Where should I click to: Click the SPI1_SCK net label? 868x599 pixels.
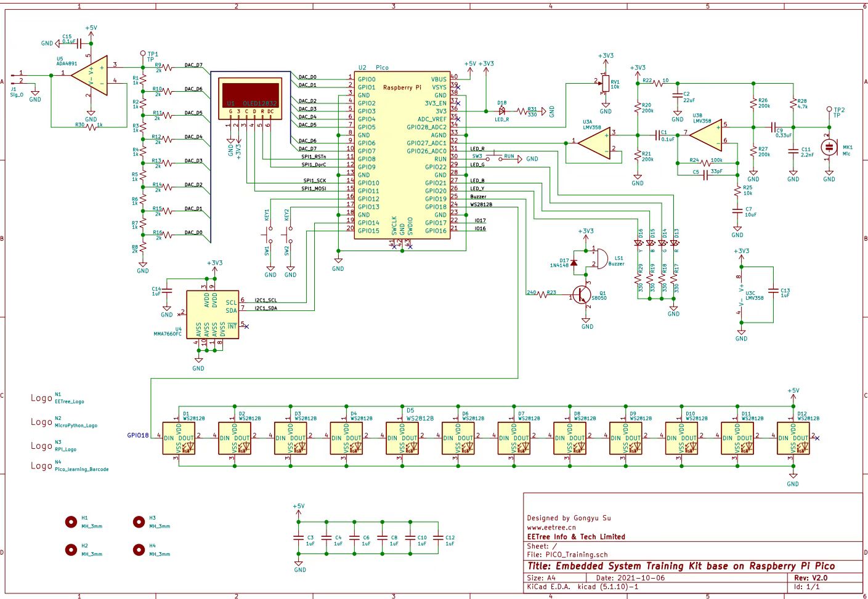coord(314,181)
